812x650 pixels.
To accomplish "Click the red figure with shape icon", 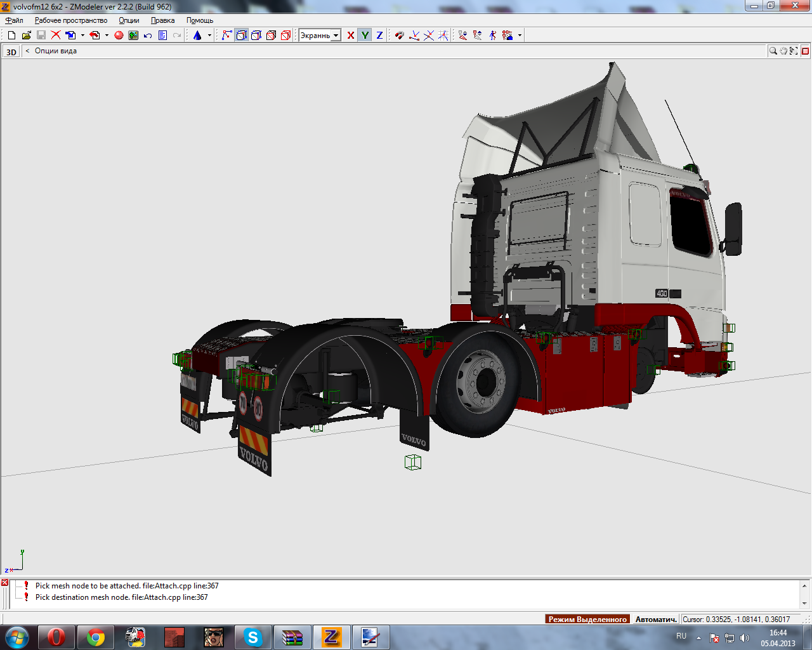I will click(x=507, y=36).
